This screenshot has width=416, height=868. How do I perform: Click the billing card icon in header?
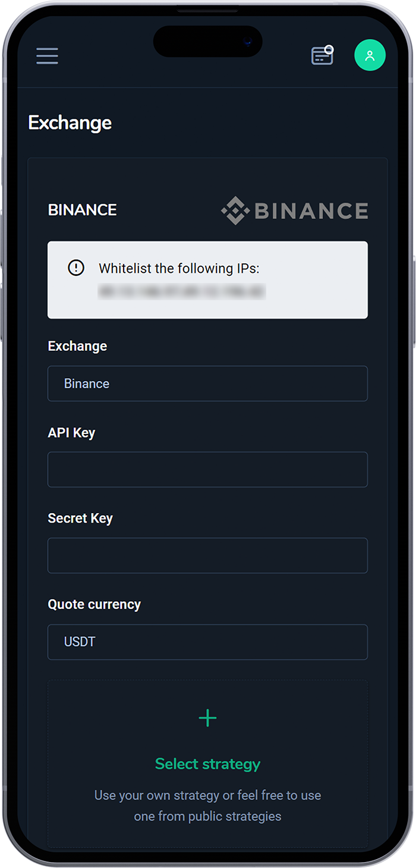322,56
